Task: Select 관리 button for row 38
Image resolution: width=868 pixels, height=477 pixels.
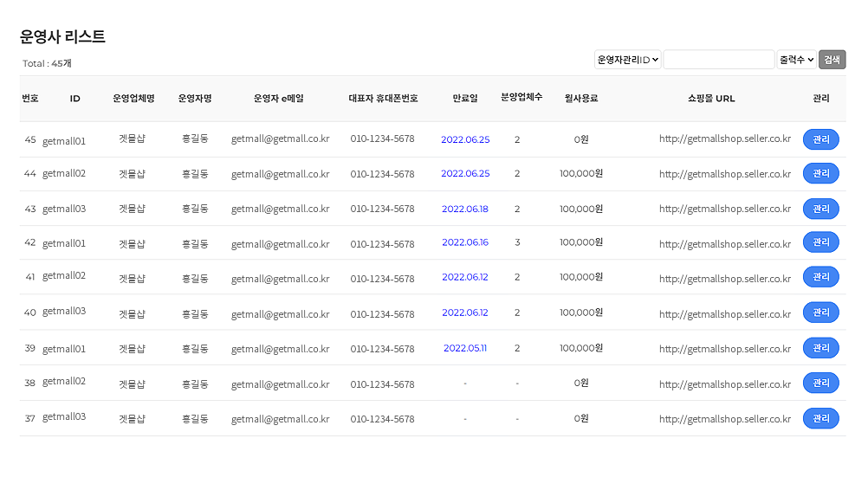Action: tap(820, 383)
